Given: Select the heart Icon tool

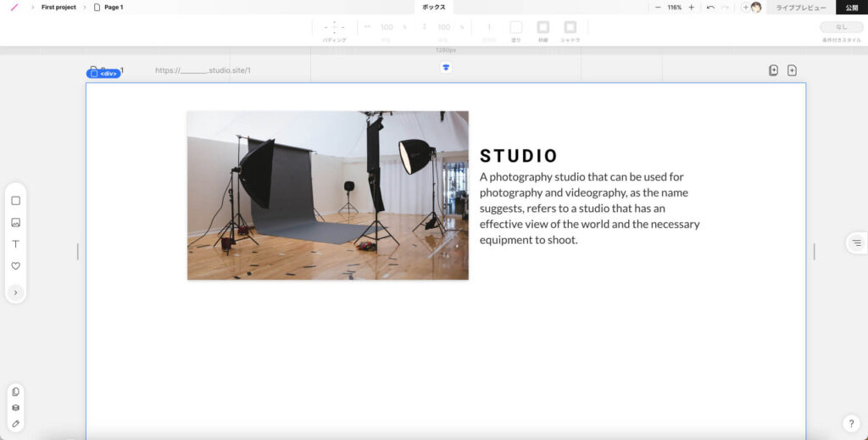Looking at the screenshot, I should coord(15,266).
